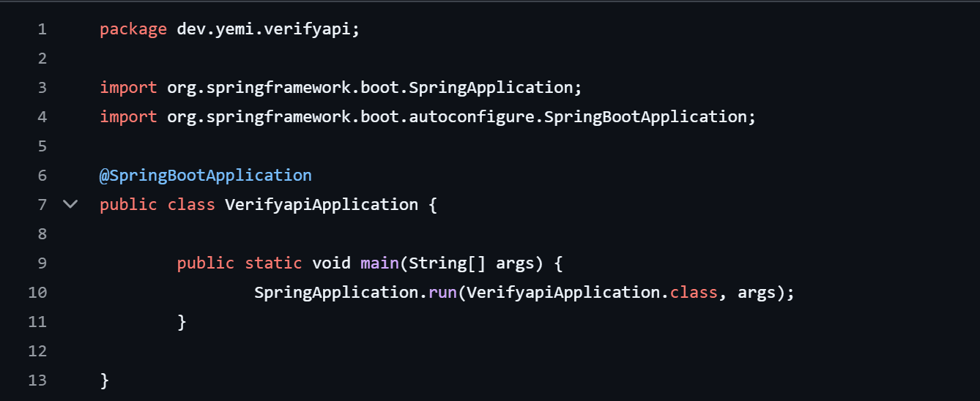Image resolution: width=980 pixels, height=401 pixels.
Task: Select line number 4
Action: point(42,117)
